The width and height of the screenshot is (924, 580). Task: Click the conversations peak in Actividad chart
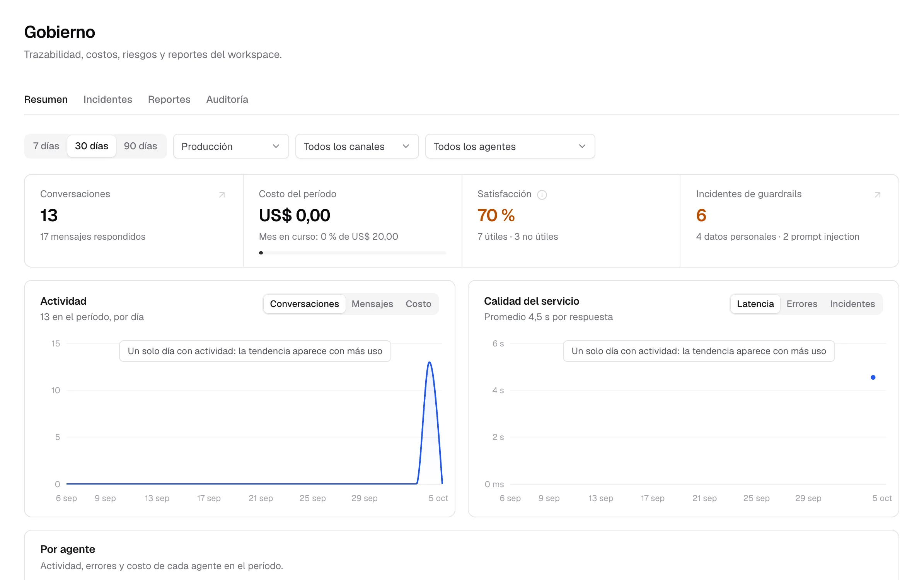tap(429, 363)
